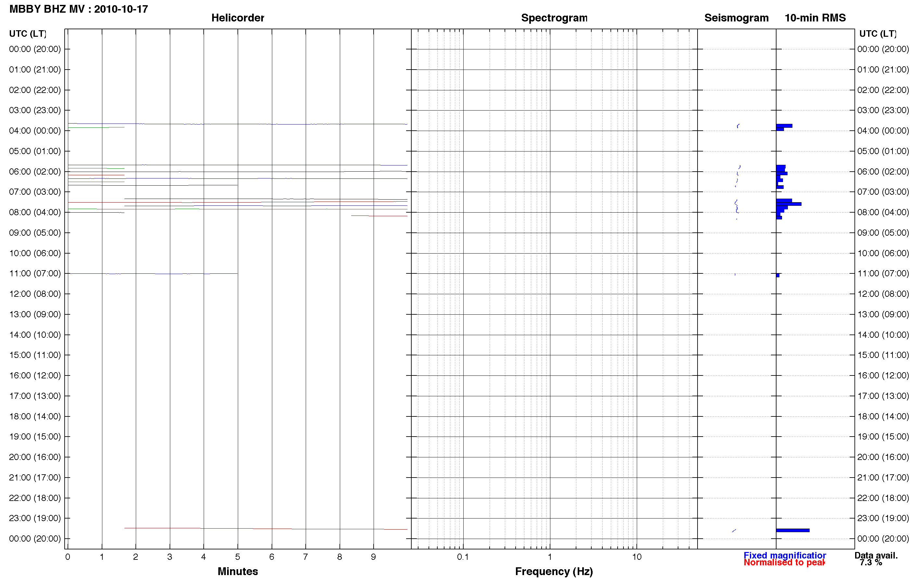Click the UTC (LT) header on the right axis
924x578 pixels.
tap(878, 33)
